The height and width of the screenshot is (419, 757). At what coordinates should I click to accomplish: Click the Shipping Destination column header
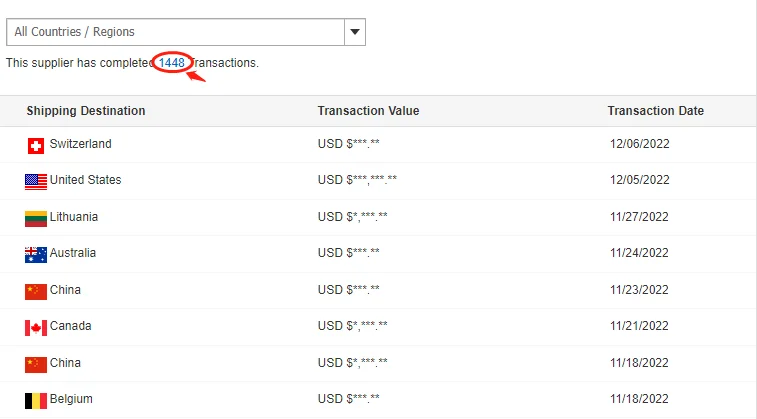[86, 111]
